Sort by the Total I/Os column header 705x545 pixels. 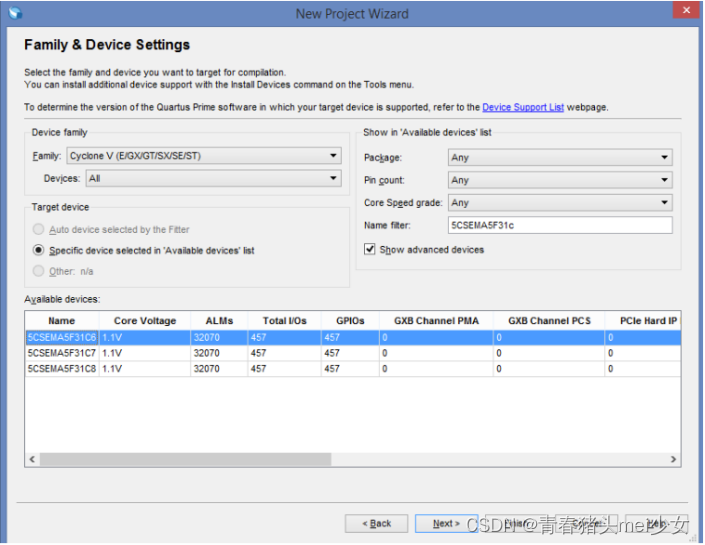(x=285, y=321)
